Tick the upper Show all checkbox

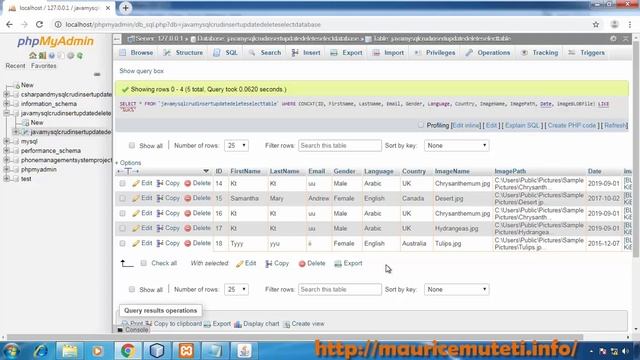coord(132,145)
